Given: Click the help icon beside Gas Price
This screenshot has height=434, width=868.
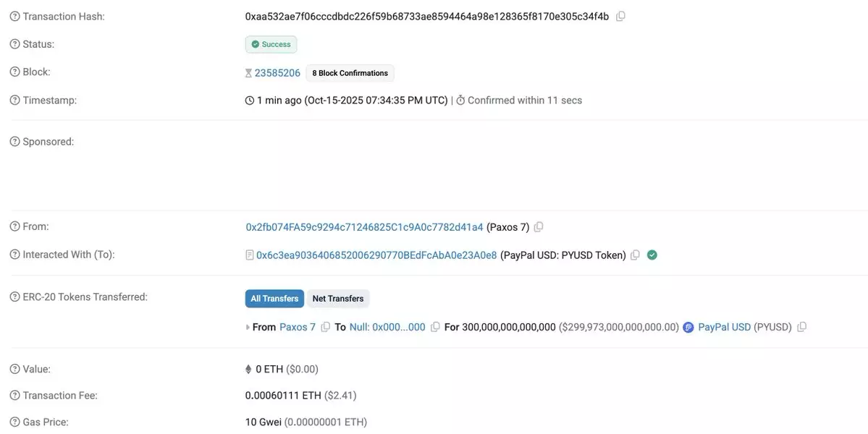Looking at the screenshot, I should click(14, 422).
